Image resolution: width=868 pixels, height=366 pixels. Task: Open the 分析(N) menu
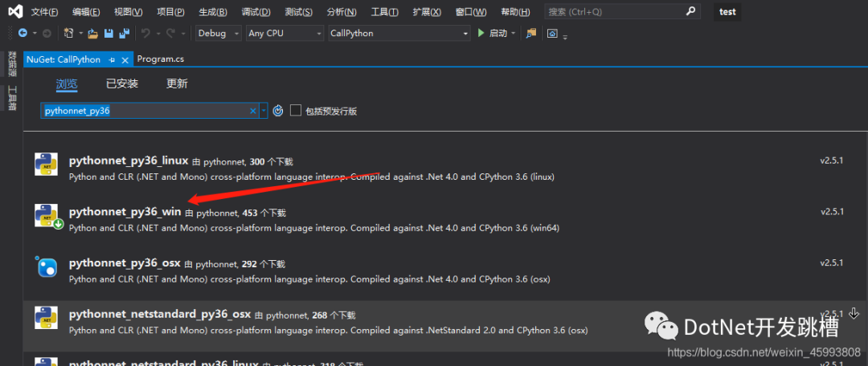pyautogui.click(x=342, y=11)
